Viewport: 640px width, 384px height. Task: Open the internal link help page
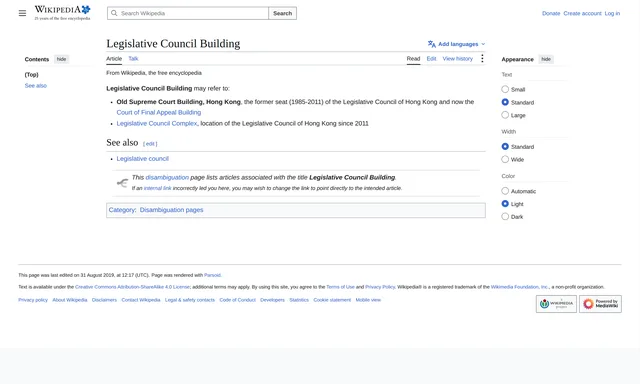tap(158, 188)
